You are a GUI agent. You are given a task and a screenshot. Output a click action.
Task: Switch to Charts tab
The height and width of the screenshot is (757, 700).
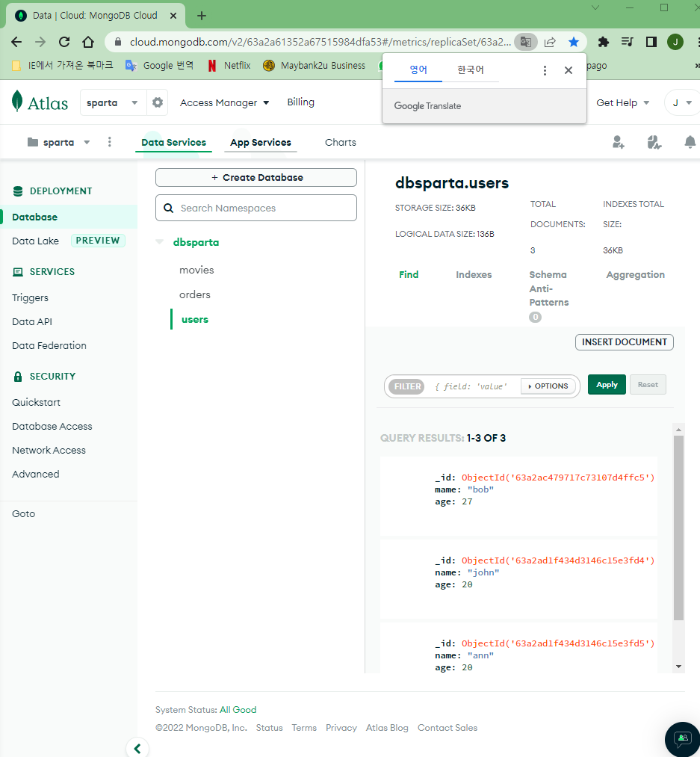point(341,142)
